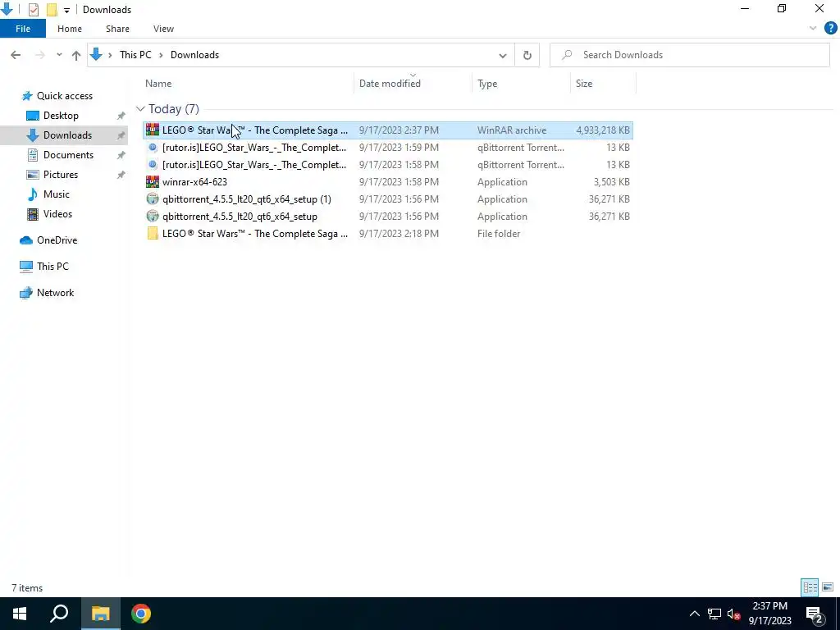Collapse the Today (7) group
840x630 pixels.
tap(140, 109)
